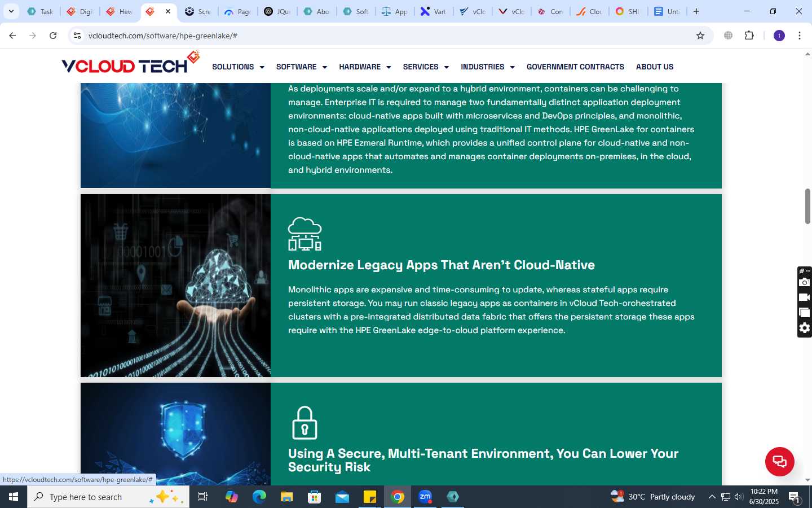Switch to the Digi browser tab

point(80,11)
